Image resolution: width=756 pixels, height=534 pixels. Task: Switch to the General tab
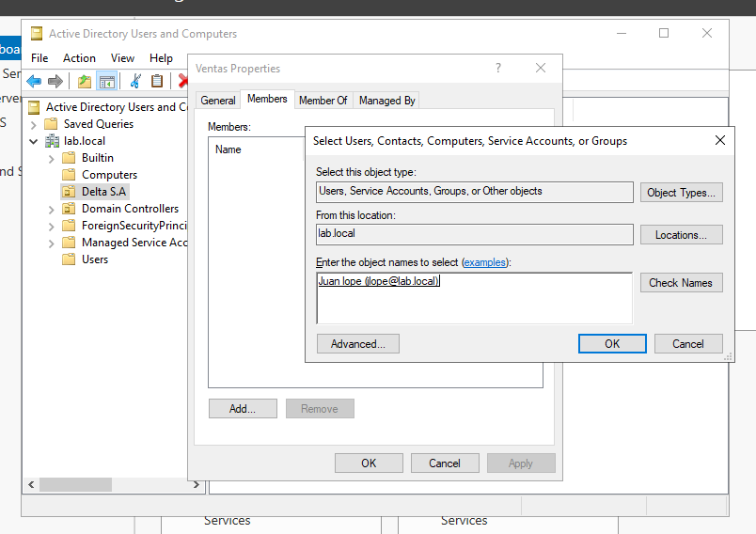(x=218, y=101)
